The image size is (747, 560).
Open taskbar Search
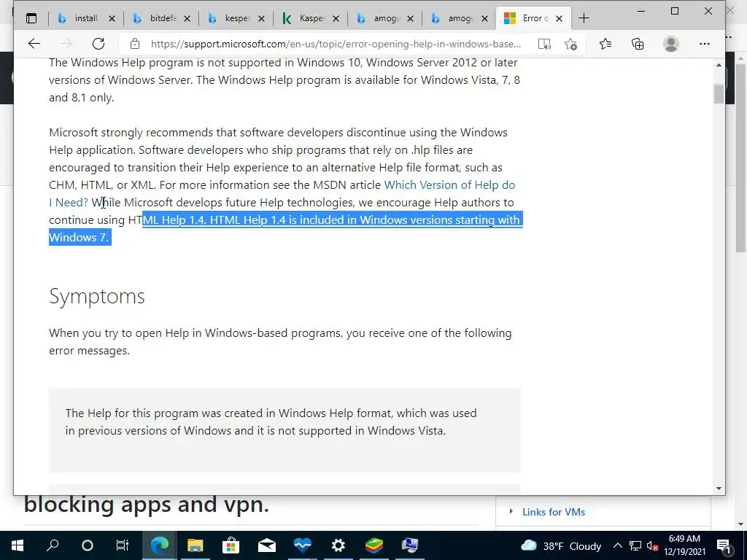[x=53, y=545]
